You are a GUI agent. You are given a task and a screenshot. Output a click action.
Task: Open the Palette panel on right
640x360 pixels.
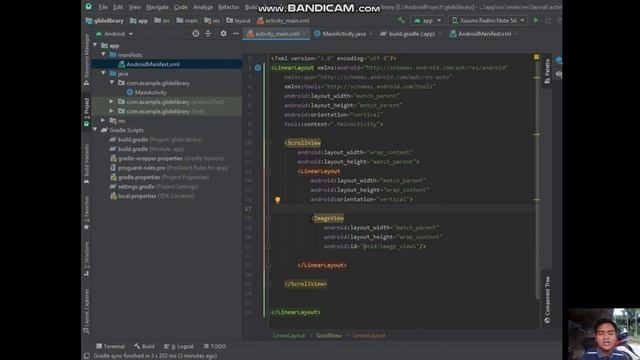coord(547,71)
